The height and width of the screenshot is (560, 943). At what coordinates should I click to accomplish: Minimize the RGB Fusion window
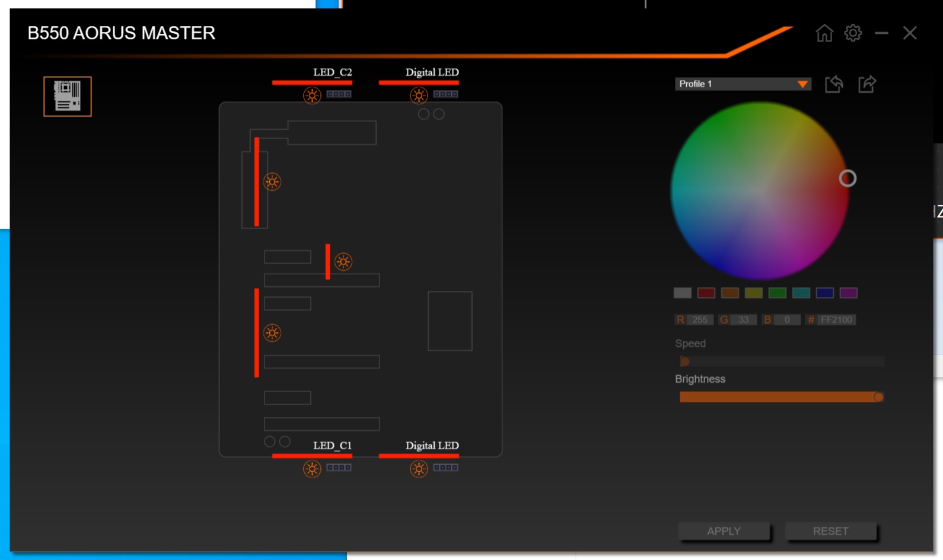pos(882,33)
